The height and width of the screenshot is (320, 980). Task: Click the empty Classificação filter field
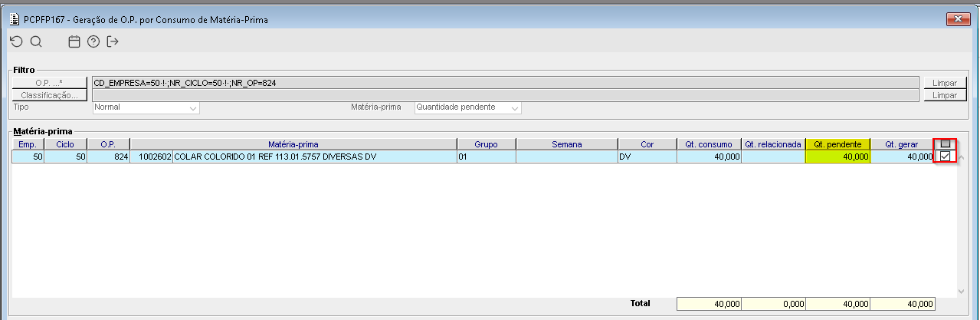point(505,95)
